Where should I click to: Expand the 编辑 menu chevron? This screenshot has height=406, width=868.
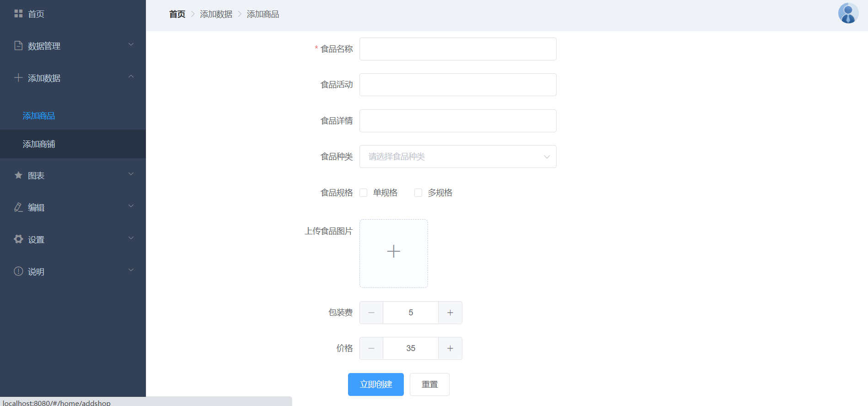point(131,206)
